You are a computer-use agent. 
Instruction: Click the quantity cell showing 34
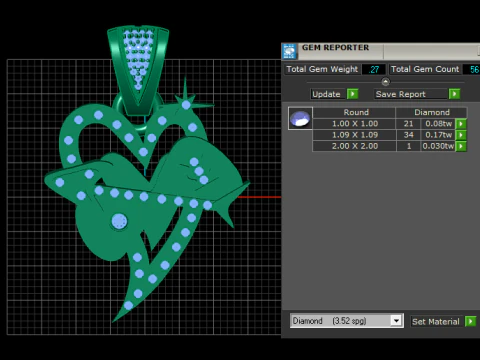tap(408, 135)
